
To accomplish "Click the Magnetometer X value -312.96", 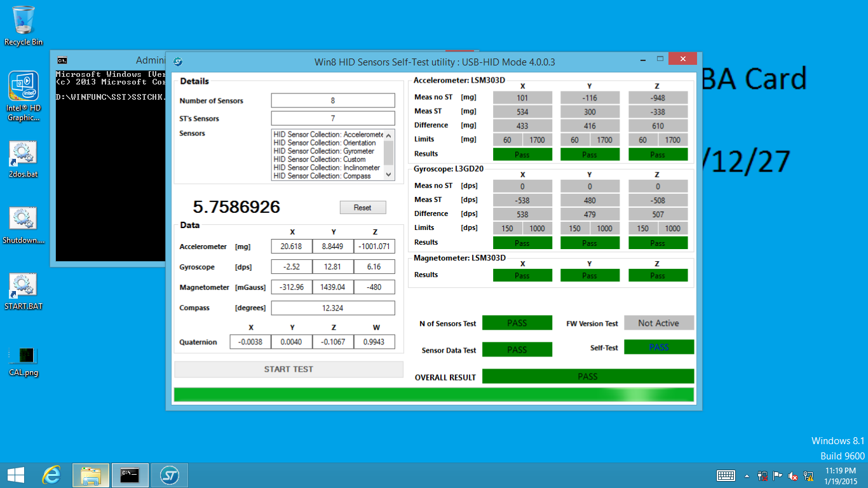I will point(291,287).
